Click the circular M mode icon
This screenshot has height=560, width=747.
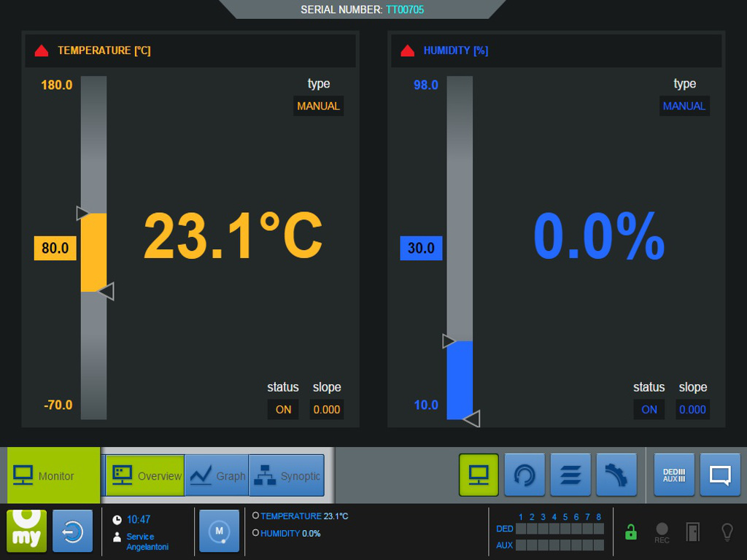click(219, 531)
